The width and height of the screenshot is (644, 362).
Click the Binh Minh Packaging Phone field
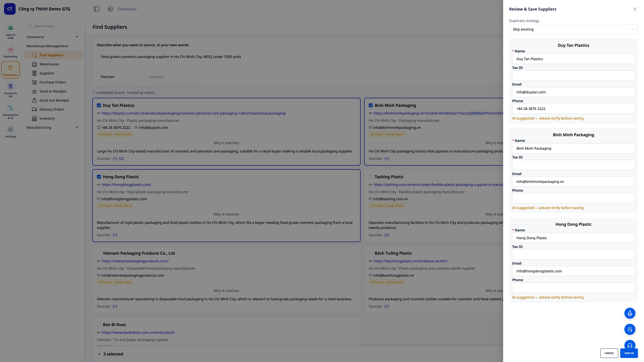coord(573,198)
